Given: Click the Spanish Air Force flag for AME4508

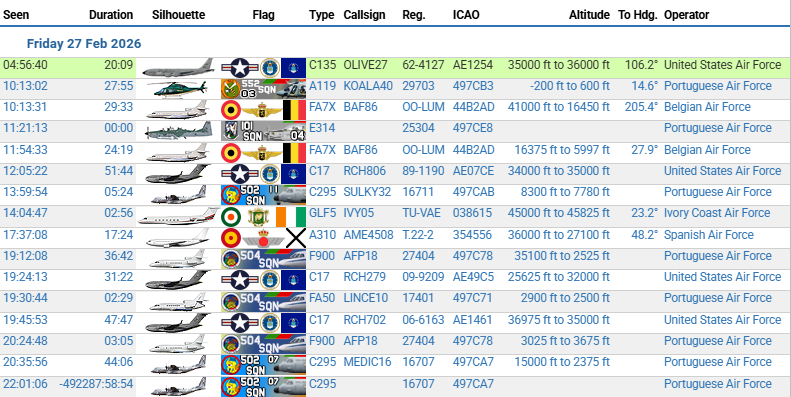Looking at the screenshot, I should pos(263,238).
